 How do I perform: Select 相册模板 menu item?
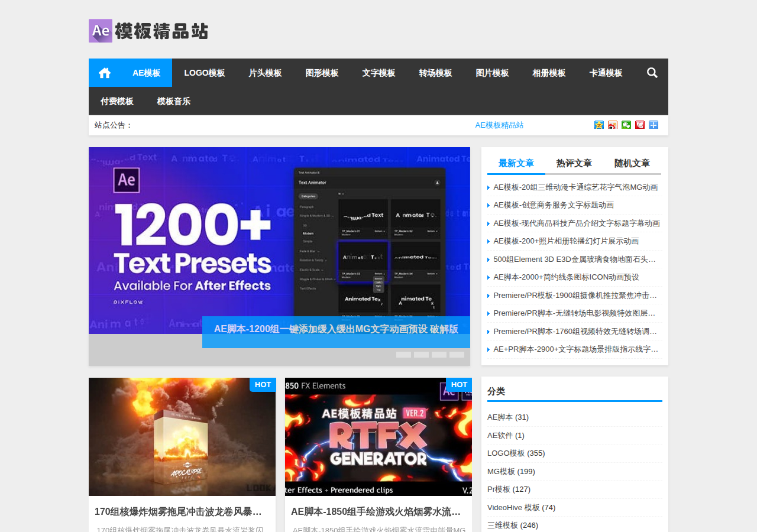(x=549, y=73)
